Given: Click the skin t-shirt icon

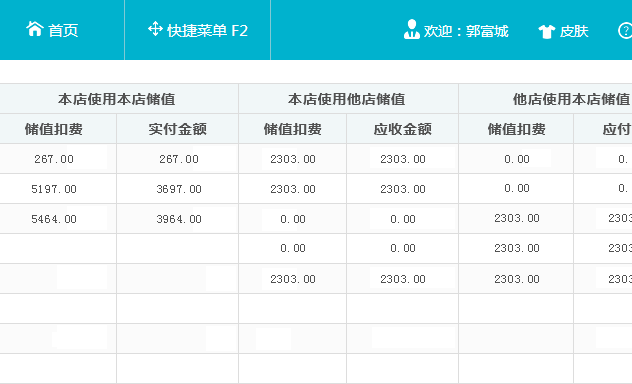Looking at the screenshot, I should click(x=547, y=31).
